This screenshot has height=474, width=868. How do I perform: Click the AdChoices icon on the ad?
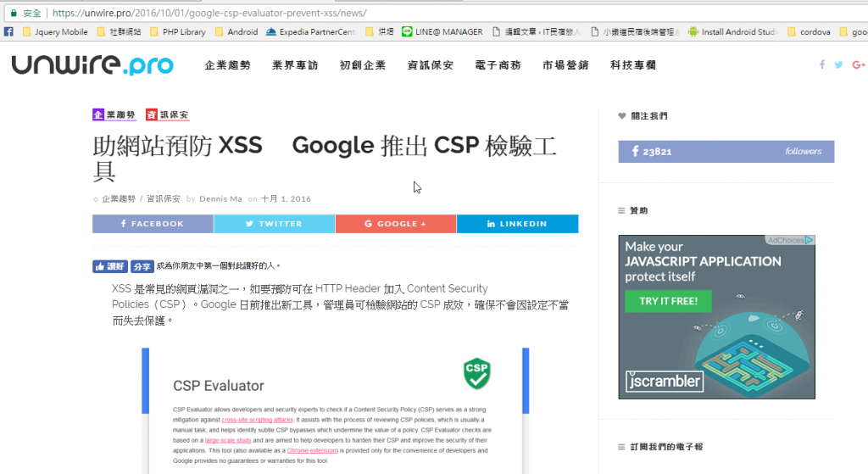(x=809, y=240)
